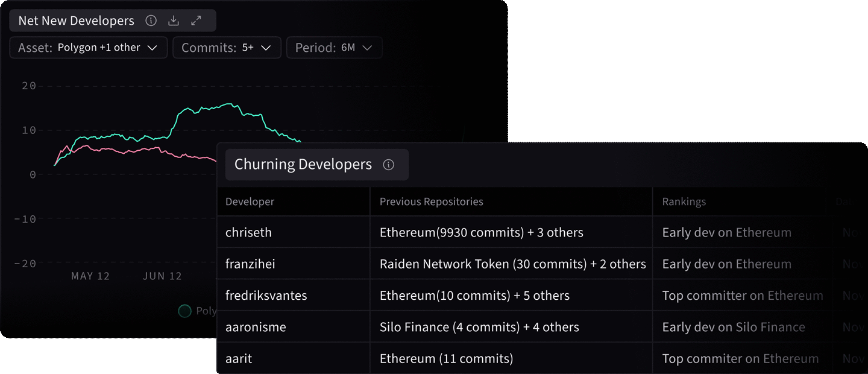Change the chart Period from the 6M dropdown

(334, 47)
